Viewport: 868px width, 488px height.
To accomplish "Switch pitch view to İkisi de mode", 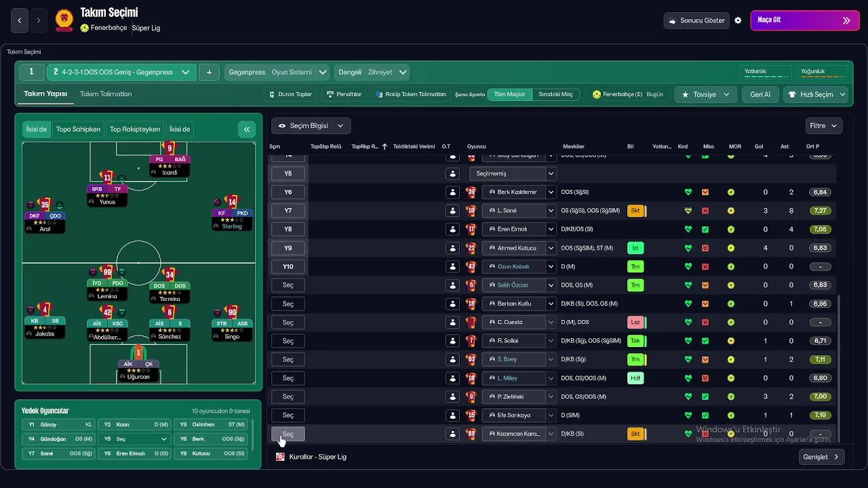I will point(37,129).
